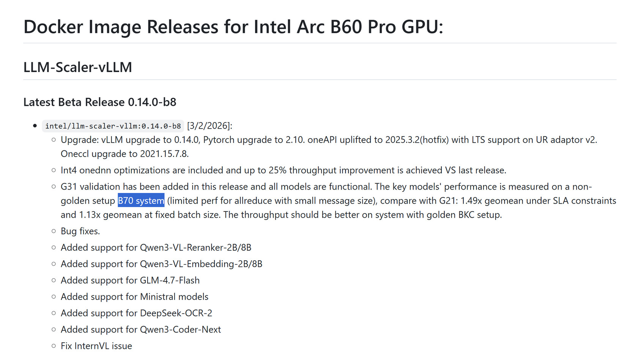This screenshot has height=364, width=643.
Task: Click the LLM-Scaler-vLLM section heading
Action: point(77,67)
